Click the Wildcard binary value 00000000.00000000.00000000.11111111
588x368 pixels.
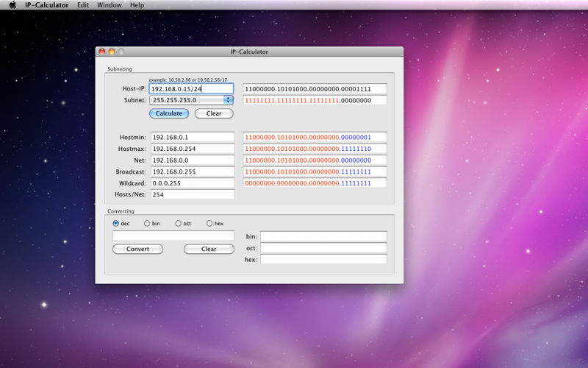tap(315, 183)
